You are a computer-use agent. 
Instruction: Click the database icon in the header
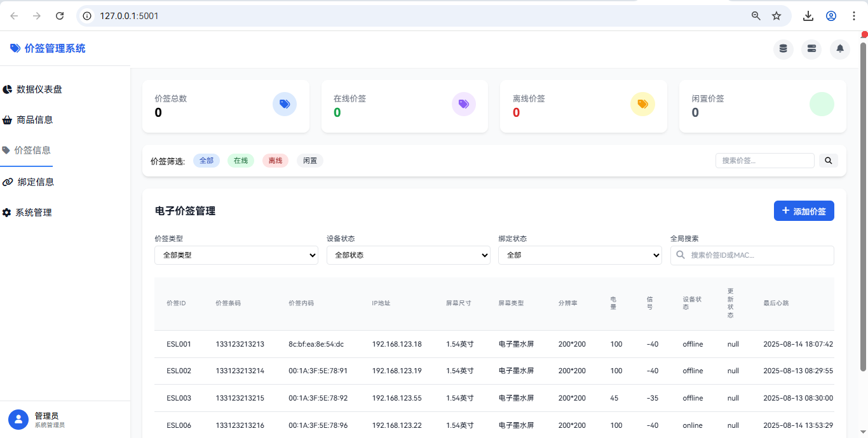point(783,49)
